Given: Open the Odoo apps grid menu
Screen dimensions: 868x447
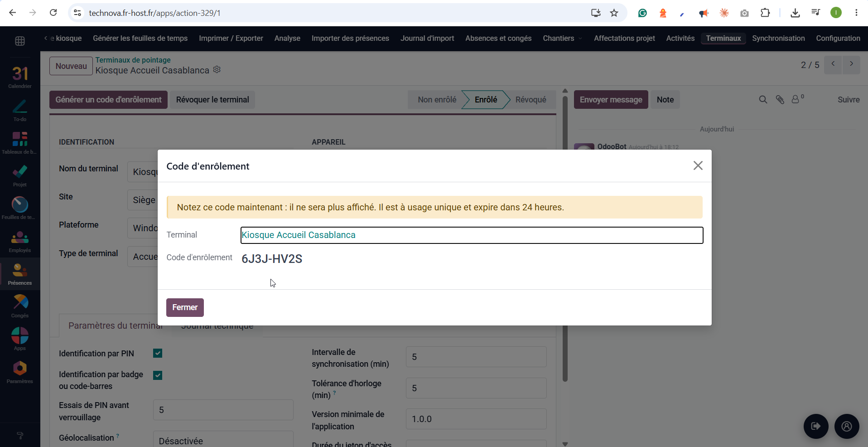Looking at the screenshot, I should pos(20,41).
